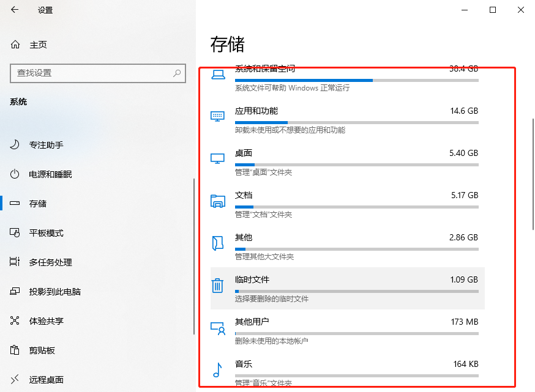This screenshot has height=392, width=535.
Task: Click the 剪贴板 clipboard icon
Action: click(x=14, y=350)
